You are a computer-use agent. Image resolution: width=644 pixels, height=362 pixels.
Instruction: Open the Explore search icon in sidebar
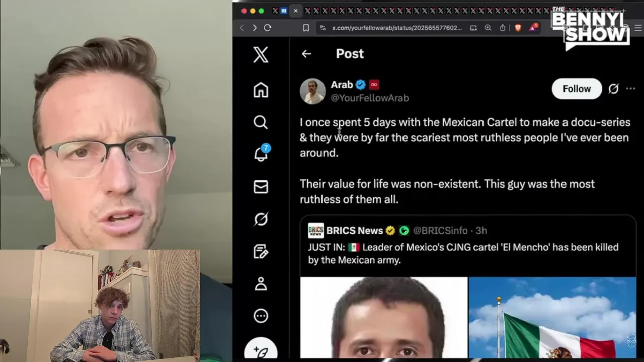pos(261,122)
